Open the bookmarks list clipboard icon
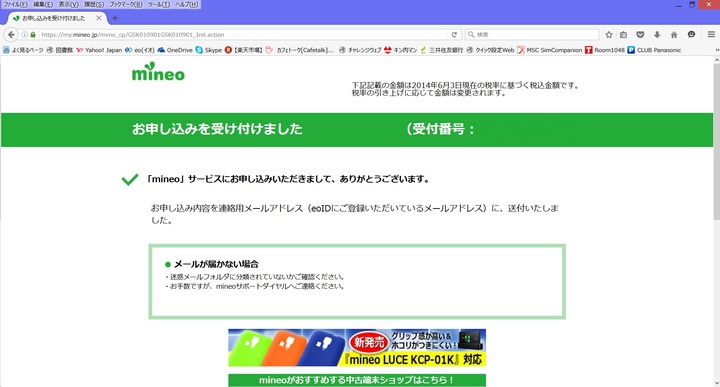 pos(623,34)
